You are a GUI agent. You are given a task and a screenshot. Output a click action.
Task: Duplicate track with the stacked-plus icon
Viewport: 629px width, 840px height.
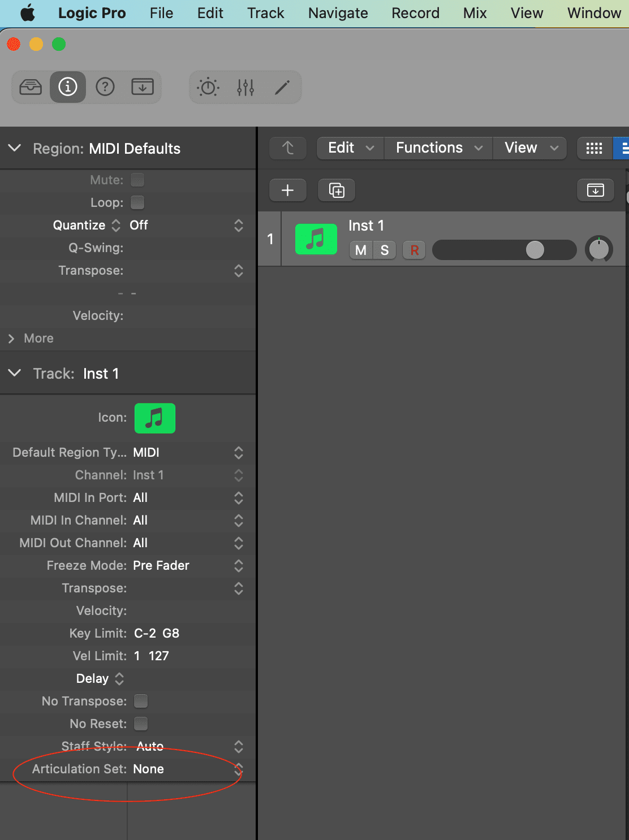pyautogui.click(x=337, y=190)
